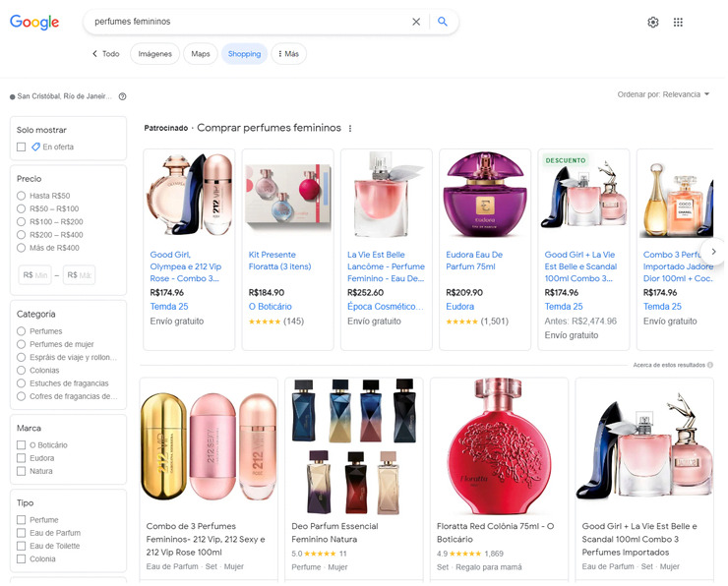728x586 pixels.
Task: Click the location help question icon
Action: [x=123, y=96]
